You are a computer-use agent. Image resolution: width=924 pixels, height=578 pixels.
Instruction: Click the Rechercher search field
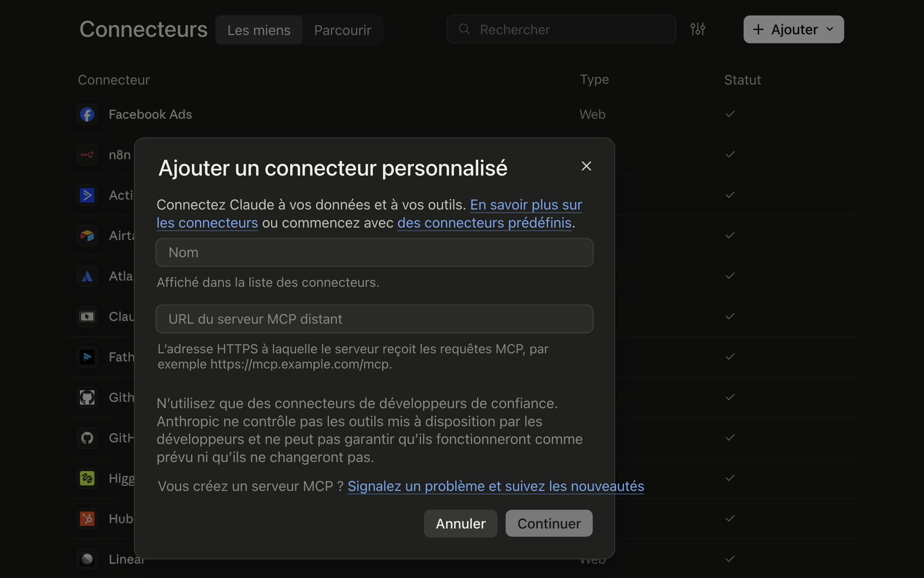561,29
